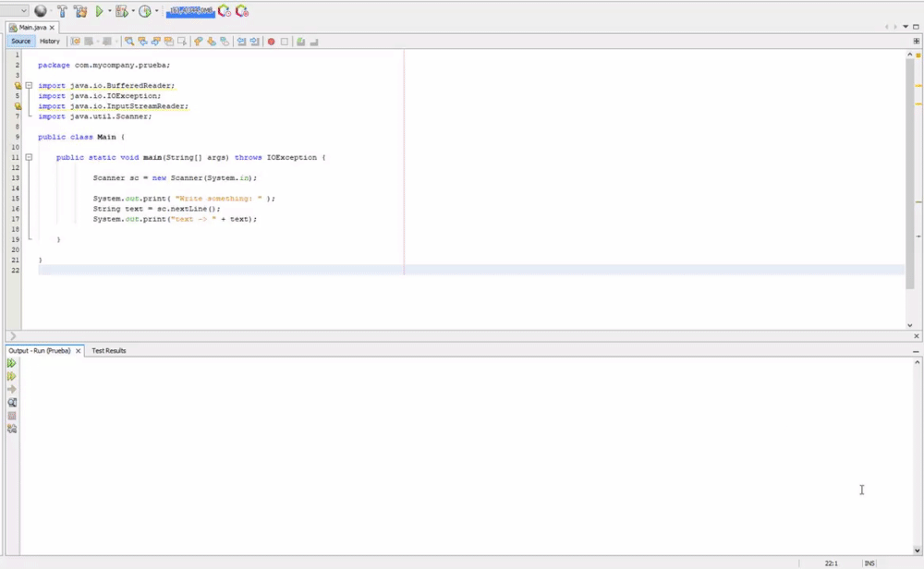Toggle rectangular selection mode
This screenshot has height=569, width=924.
pos(182,42)
